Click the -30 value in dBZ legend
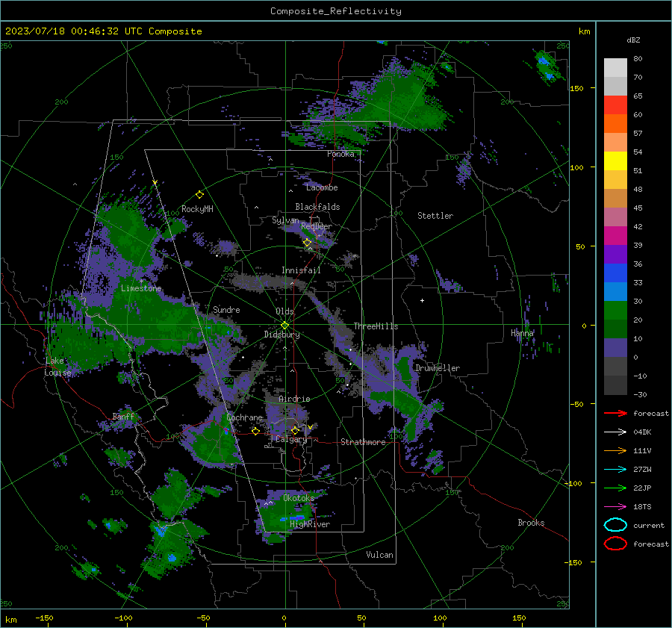 640,394
